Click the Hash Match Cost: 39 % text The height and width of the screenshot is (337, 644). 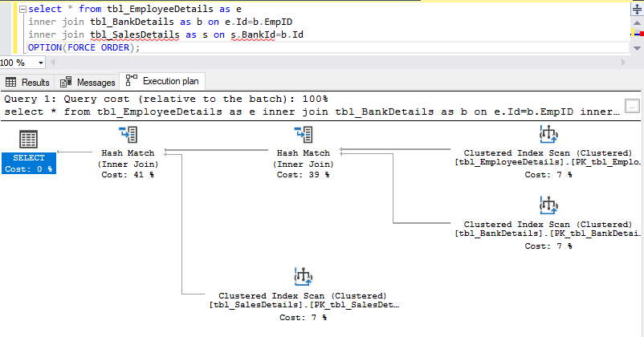point(303,174)
